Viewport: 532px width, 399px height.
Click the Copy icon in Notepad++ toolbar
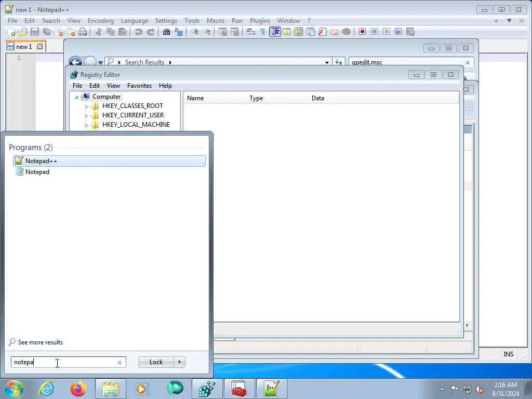click(x=111, y=32)
